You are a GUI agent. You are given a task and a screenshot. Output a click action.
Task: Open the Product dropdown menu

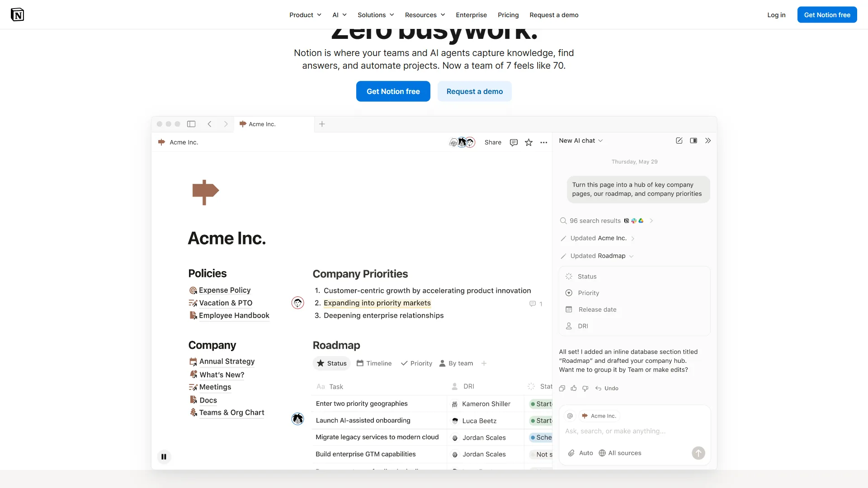coord(305,15)
